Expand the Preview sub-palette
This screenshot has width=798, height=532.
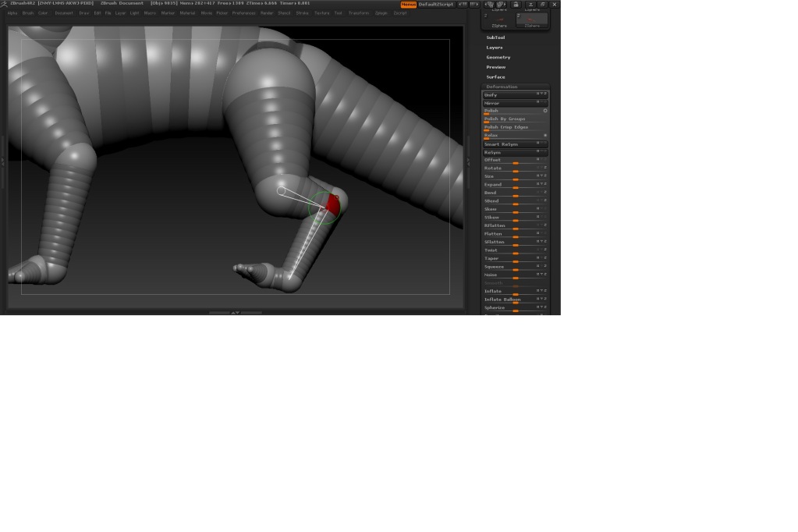pos(495,67)
